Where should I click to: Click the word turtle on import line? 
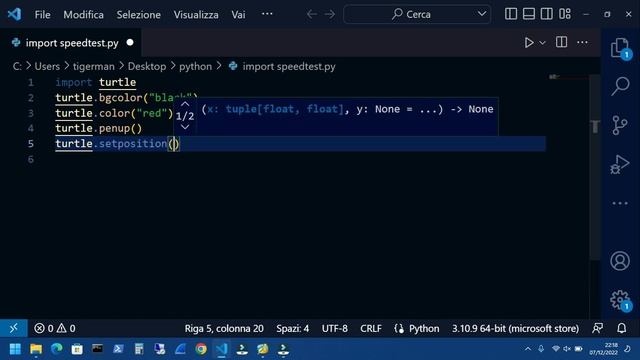pos(118,82)
